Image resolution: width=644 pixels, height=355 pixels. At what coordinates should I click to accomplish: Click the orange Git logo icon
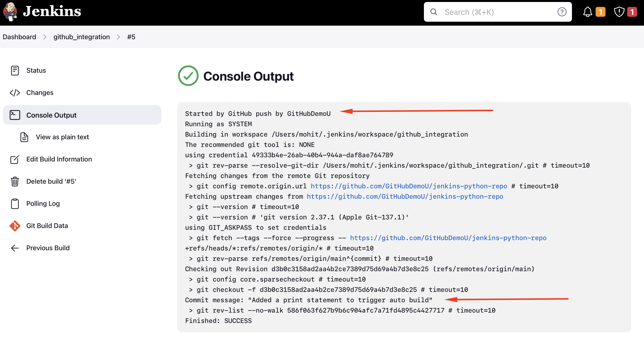[x=15, y=226]
